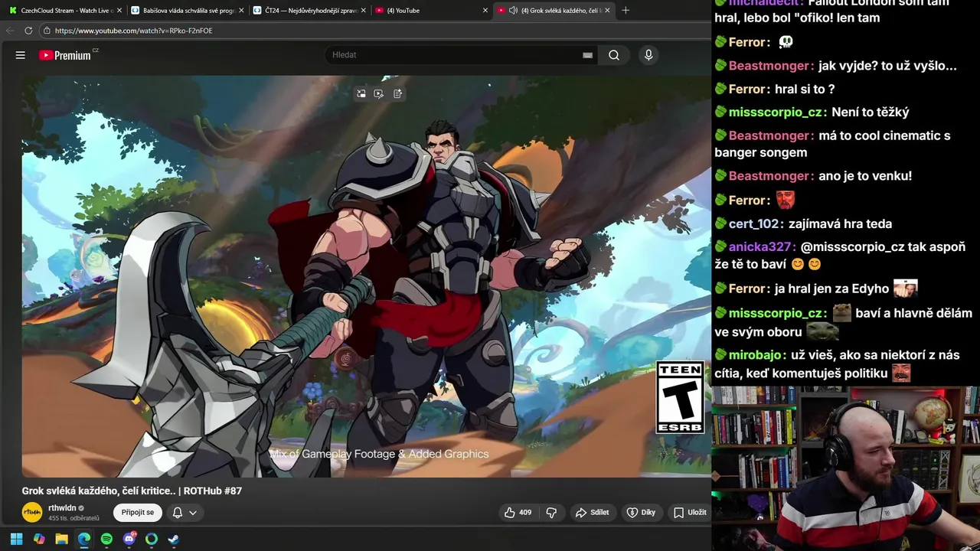Open a new browser tab
This screenshot has height=551, width=980.
(x=626, y=11)
